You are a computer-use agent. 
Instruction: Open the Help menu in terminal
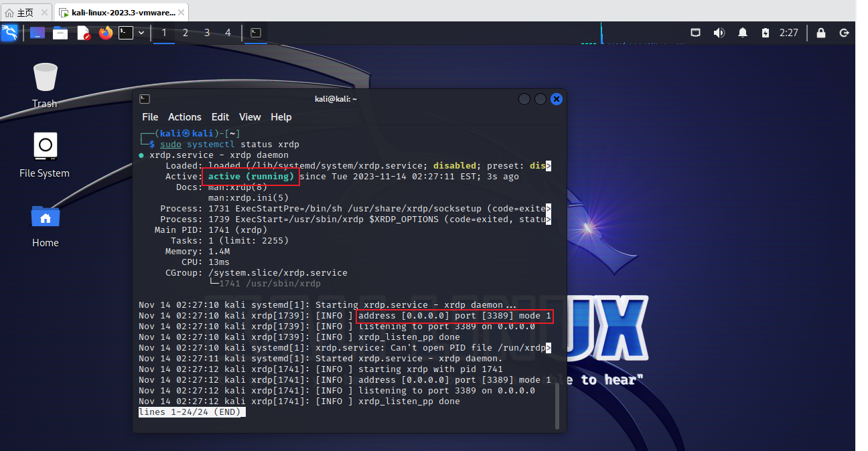[281, 117]
